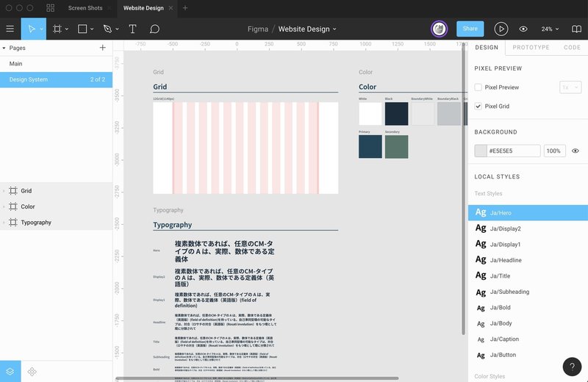Open the pixel preview 1x dropdown
This screenshot has width=588, height=382.
point(570,87)
